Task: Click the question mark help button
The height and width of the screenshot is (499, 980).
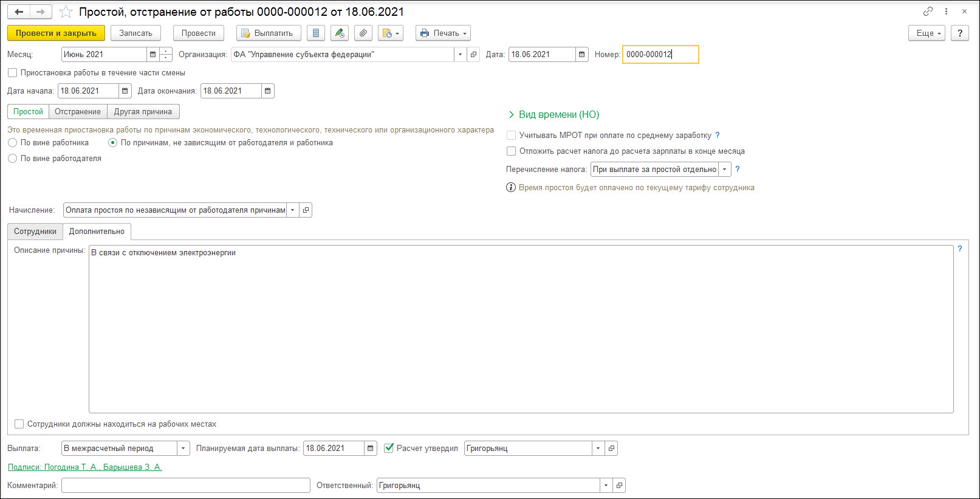Action: tap(960, 33)
